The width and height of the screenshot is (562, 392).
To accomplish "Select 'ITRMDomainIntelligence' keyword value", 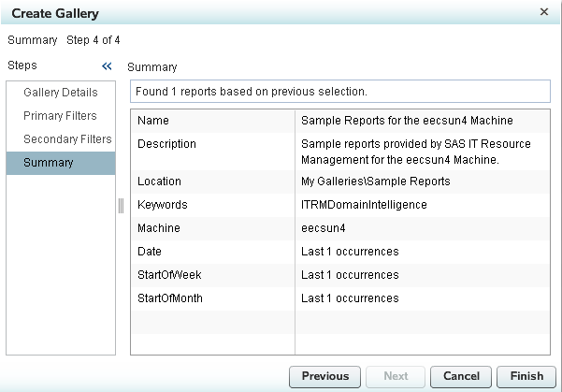I will click(x=364, y=205).
